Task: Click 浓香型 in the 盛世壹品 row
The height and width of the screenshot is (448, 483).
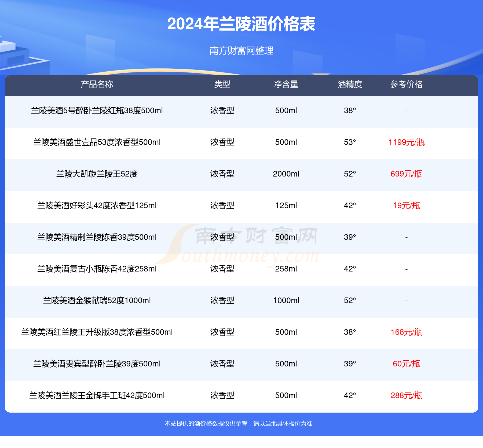Action: [222, 142]
